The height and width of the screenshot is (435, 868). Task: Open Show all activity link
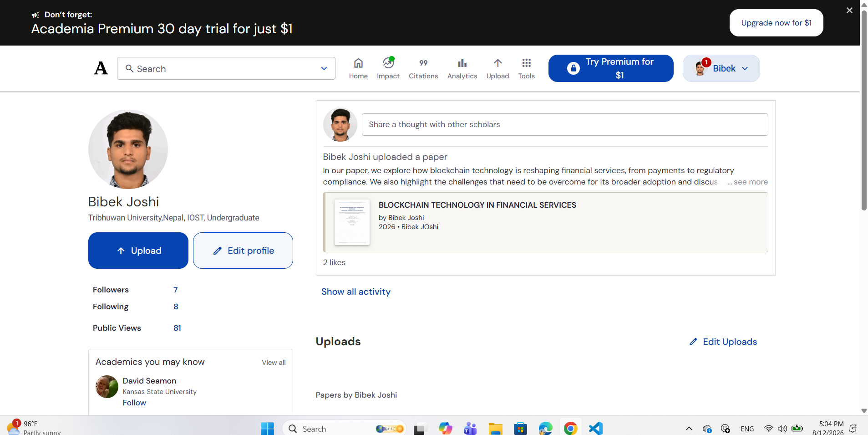click(356, 292)
